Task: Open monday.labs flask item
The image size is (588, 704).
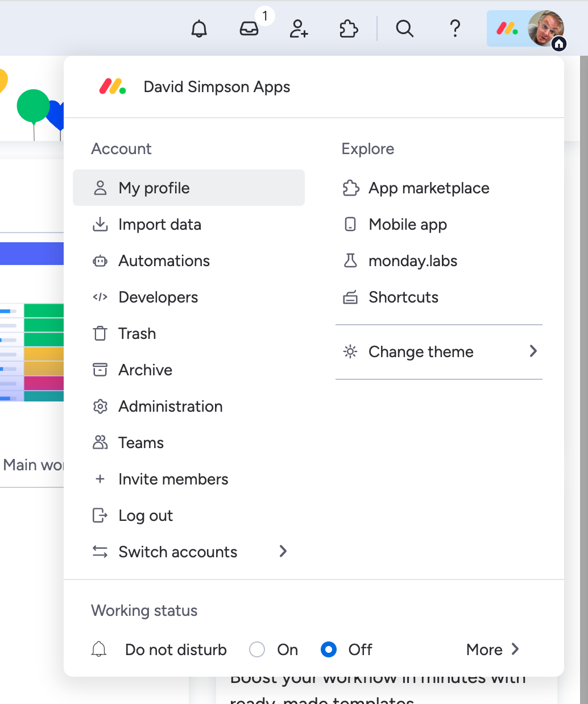Action: tap(413, 261)
